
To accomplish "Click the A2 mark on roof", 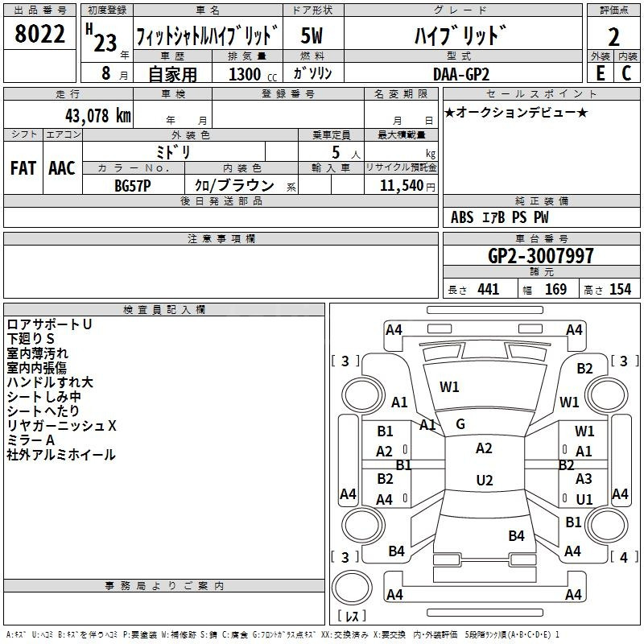I will pos(484,448).
